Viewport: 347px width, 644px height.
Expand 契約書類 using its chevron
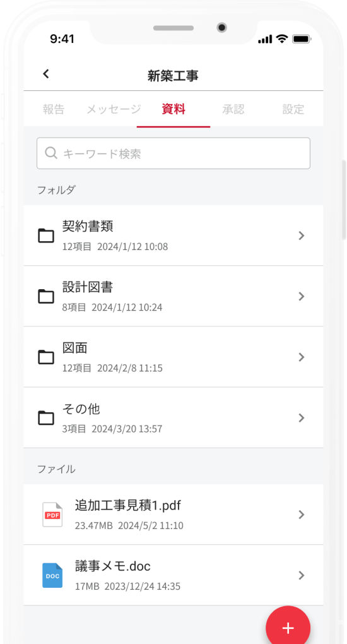coord(302,236)
